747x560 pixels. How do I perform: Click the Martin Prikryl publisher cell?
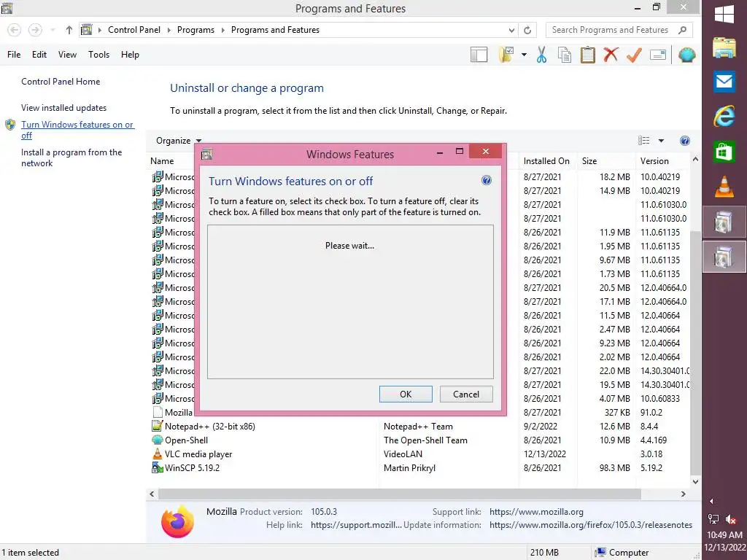pyautogui.click(x=410, y=467)
